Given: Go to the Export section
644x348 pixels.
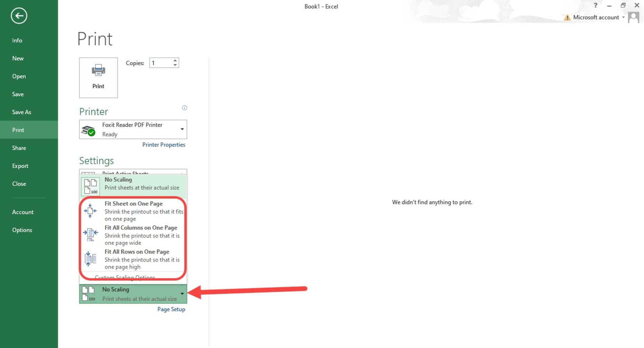Looking at the screenshot, I should tap(20, 166).
